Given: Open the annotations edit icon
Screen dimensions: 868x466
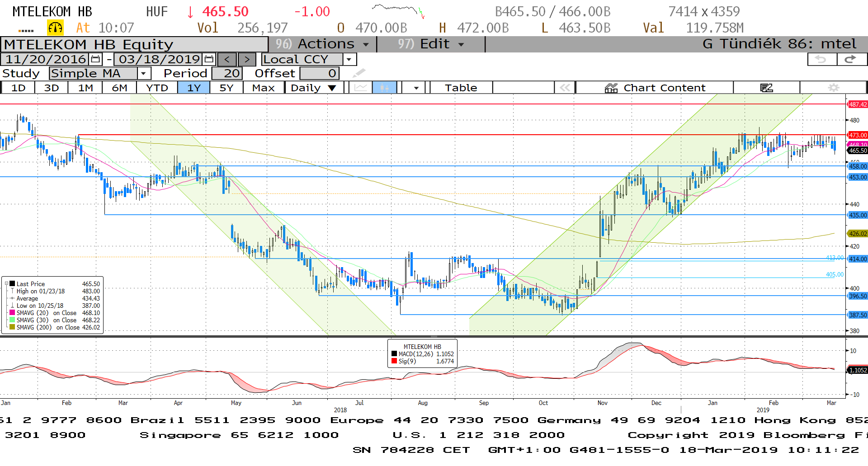Looking at the screenshot, I should coord(766,87).
